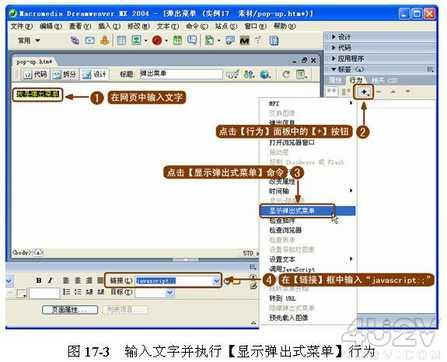
Task: Click the plus button in the 行为 panel
Action: [x=364, y=92]
